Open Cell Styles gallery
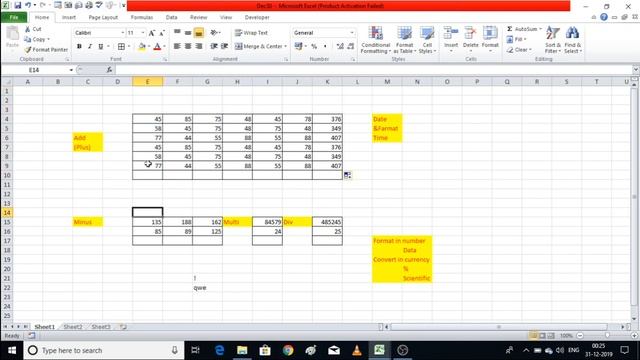This screenshot has height=360, width=640. tap(427, 40)
